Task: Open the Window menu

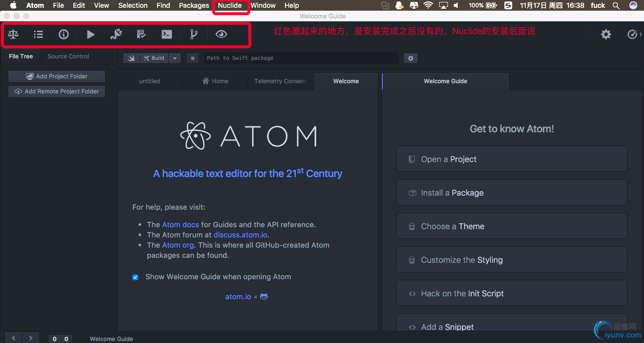Action: click(263, 5)
